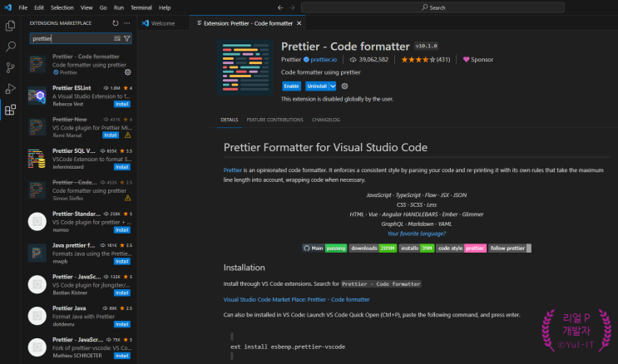Open the manage gear beside Uninstall

[x=344, y=86]
